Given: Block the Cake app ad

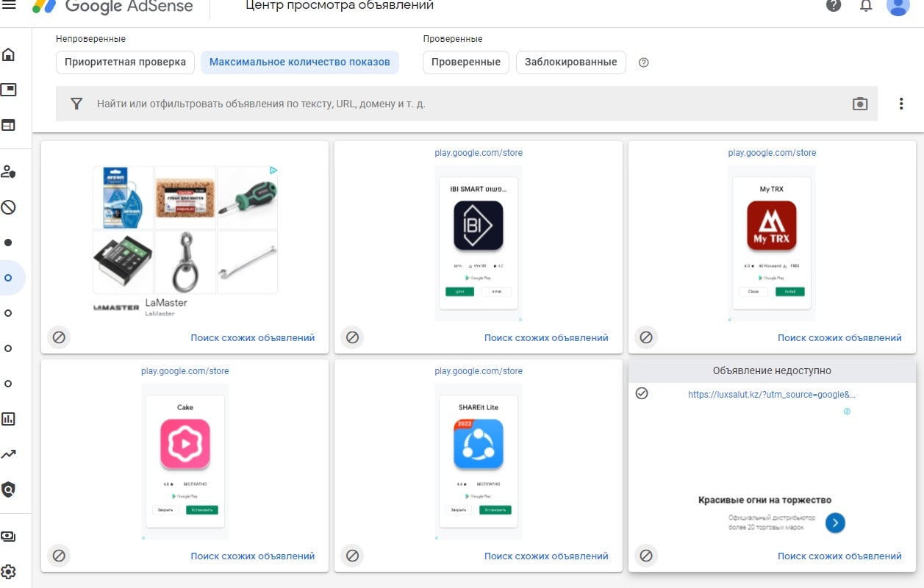Looking at the screenshot, I should pyautogui.click(x=59, y=556).
